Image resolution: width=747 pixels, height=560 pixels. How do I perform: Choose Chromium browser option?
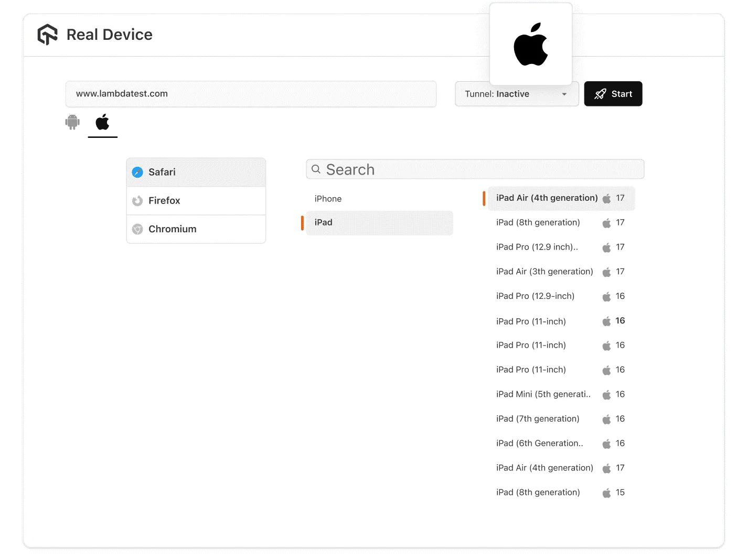[196, 229]
